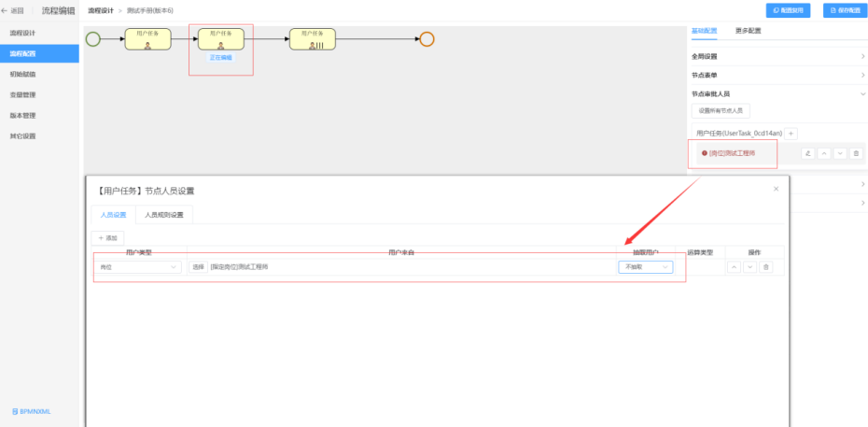
Task: Click the [岗位]测试工程师 entry text
Action: (733, 153)
